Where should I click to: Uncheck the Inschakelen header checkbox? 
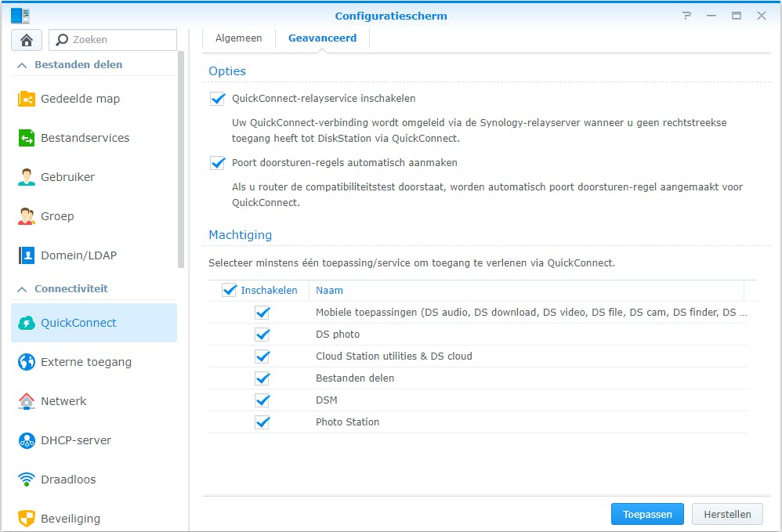[x=230, y=291]
